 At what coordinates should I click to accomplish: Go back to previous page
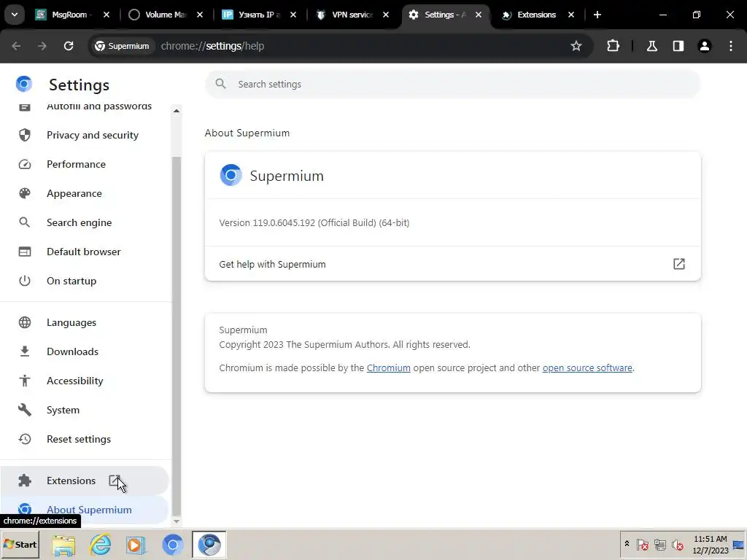coord(16,46)
